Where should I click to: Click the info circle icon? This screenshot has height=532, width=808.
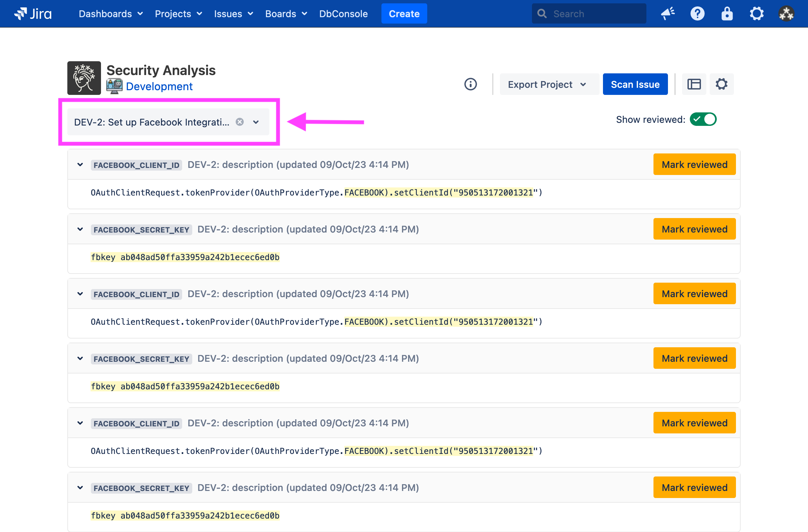click(470, 84)
